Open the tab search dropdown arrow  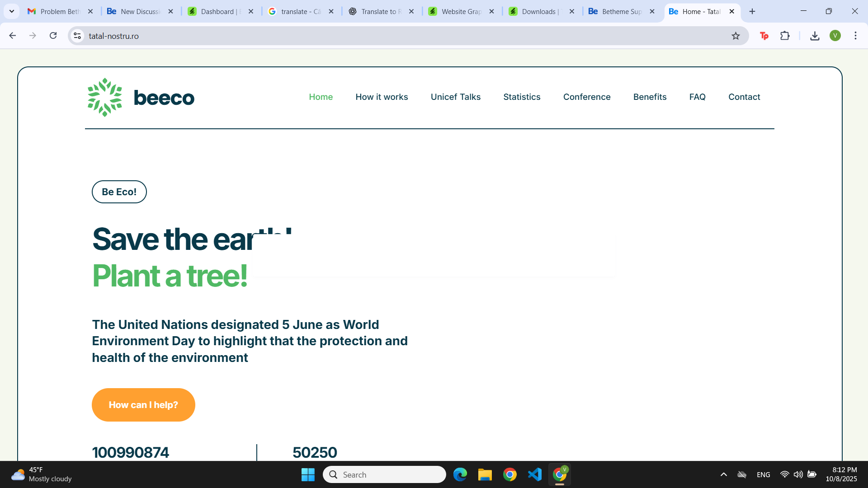coord(12,11)
